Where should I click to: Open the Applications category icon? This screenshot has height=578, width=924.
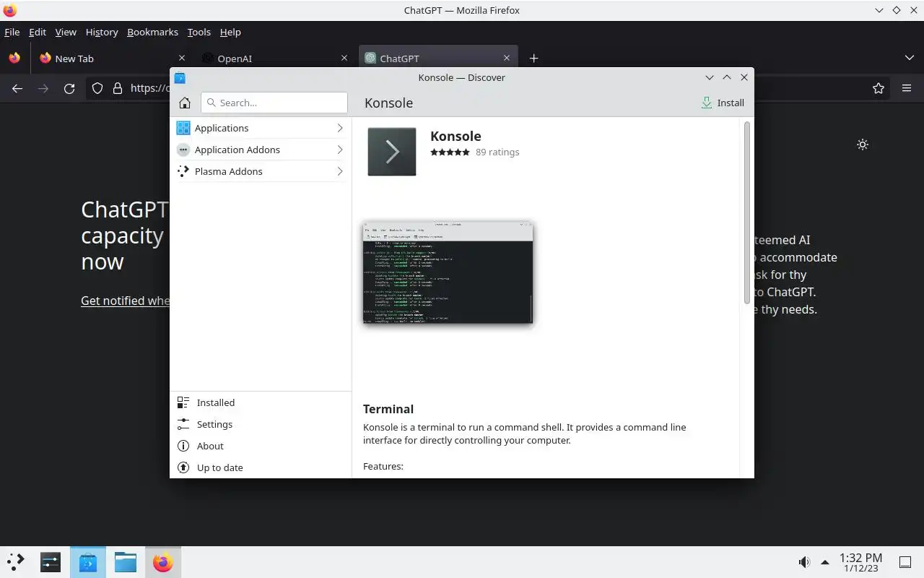pos(183,128)
